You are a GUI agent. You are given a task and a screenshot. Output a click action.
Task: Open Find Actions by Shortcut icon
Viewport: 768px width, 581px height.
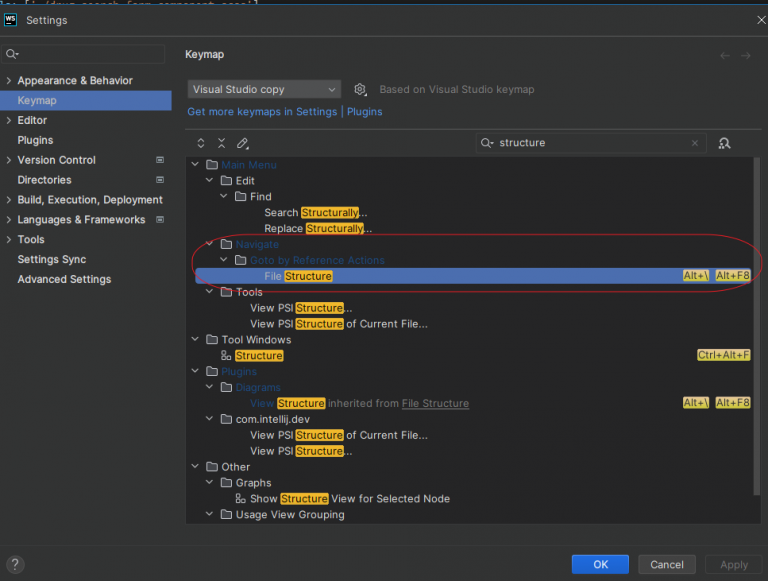click(x=724, y=143)
